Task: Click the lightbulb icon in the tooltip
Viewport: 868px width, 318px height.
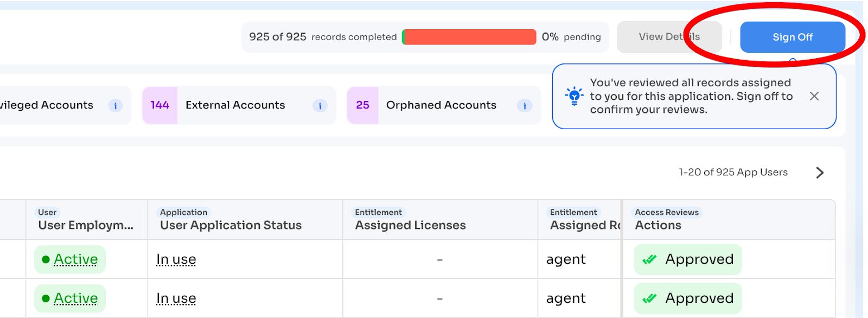Action: tap(574, 96)
